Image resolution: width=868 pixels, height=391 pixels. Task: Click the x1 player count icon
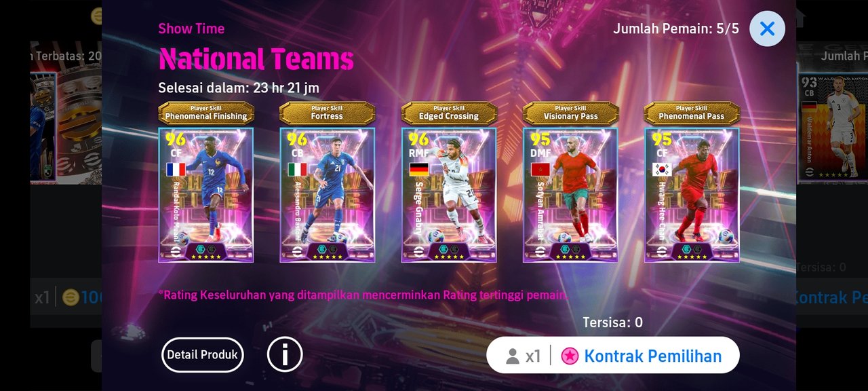tap(524, 356)
